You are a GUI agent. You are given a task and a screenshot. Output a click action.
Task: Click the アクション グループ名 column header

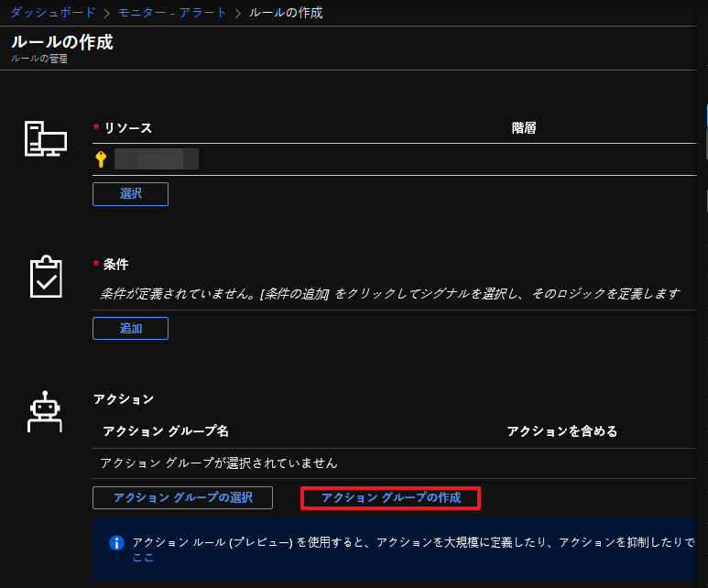(166, 431)
